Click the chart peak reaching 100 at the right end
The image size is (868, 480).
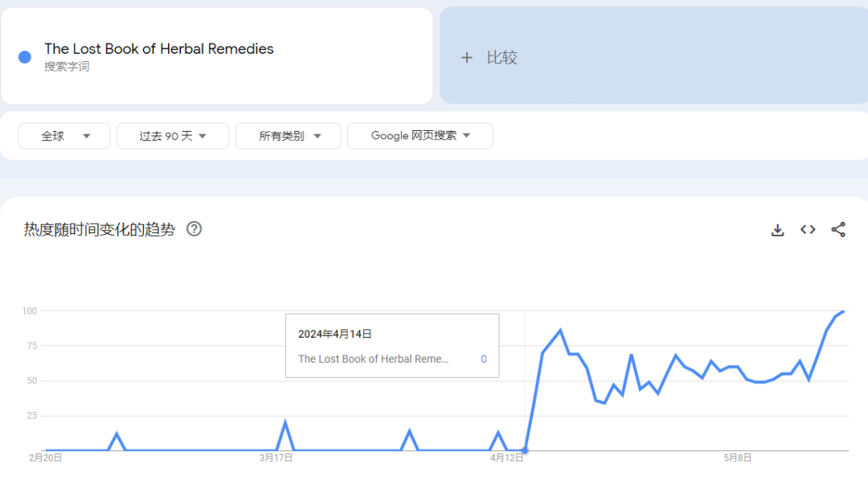pyautogui.click(x=843, y=311)
